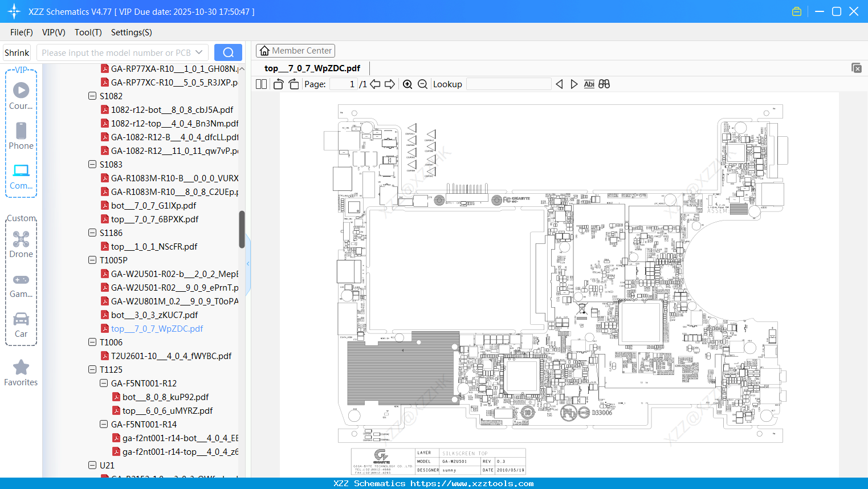Open 1082-r12-top__4_0_4_Bn3Nm.pdf
The height and width of the screenshot is (489, 868).
(174, 123)
